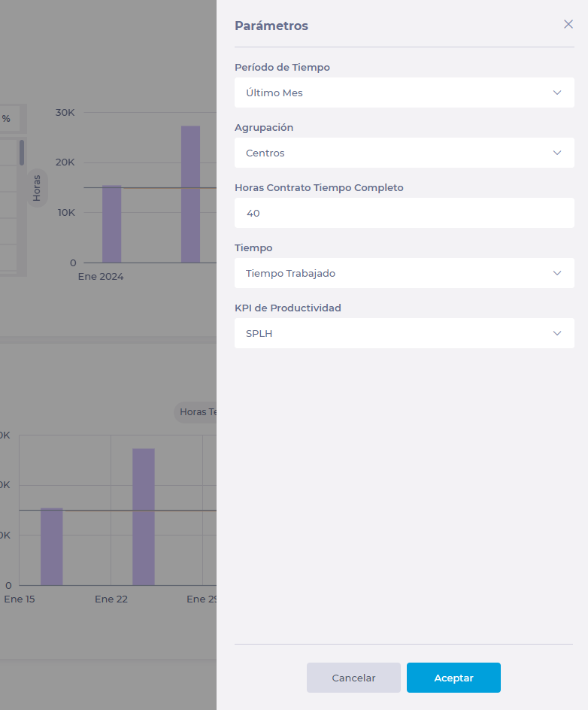The width and height of the screenshot is (588, 710).
Task: Click the 'Centros' selection text
Action: 265,153
